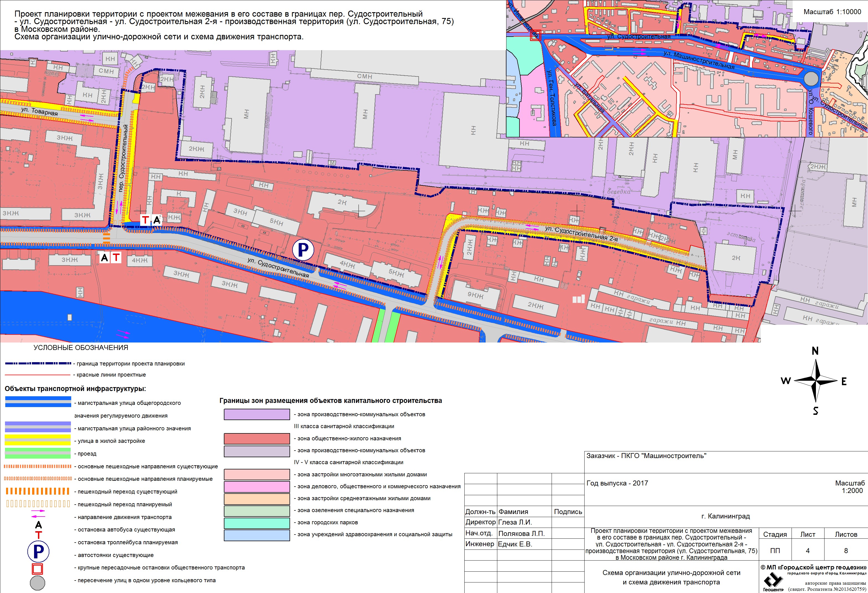Click black A in lower A T stop marker
The width and height of the screenshot is (868, 593).
pyautogui.click(x=104, y=257)
